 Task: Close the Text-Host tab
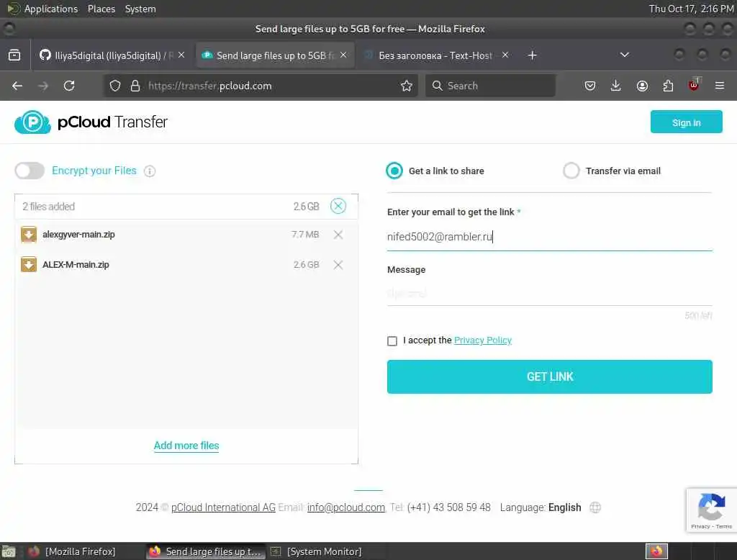[x=505, y=55]
